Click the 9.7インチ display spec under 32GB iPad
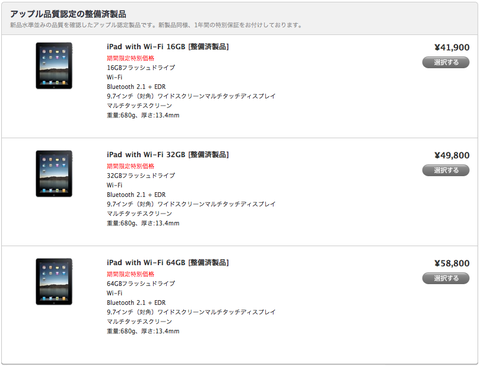The width and height of the screenshot is (480, 366). click(x=191, y=204)
